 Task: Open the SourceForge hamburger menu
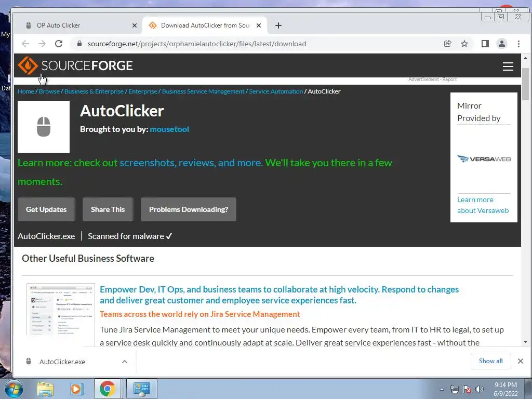[x=508, y=66]
